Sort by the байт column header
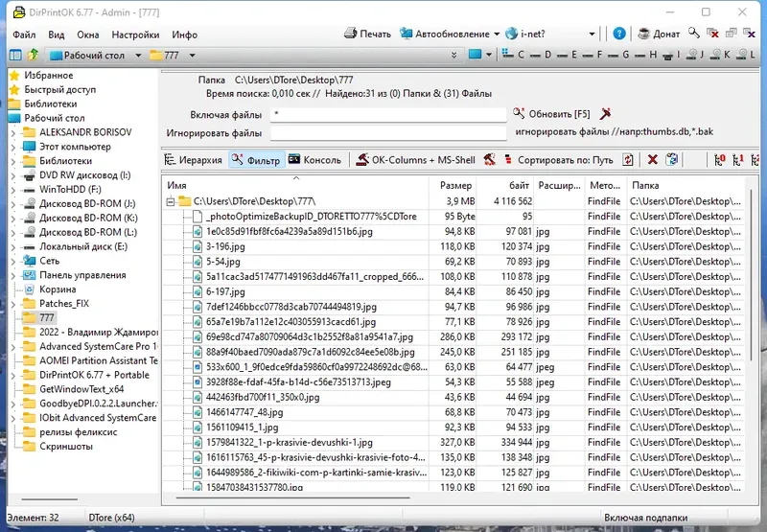 (x=505, y=185)
